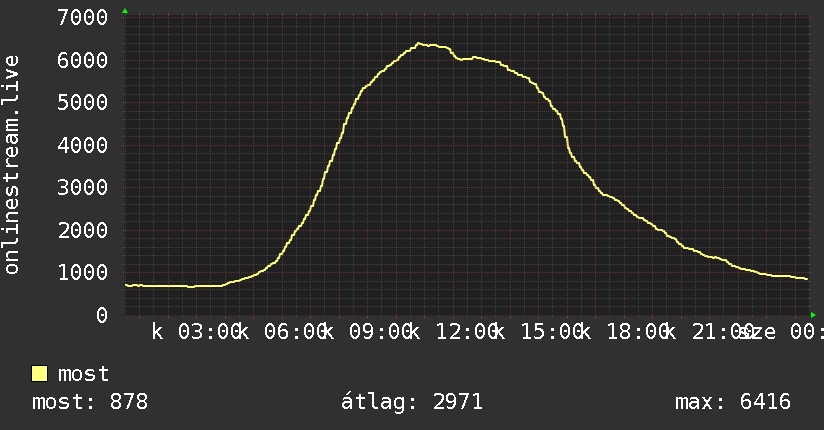Click the "most" legend label
824x430 pixels.
pos(83,374)
